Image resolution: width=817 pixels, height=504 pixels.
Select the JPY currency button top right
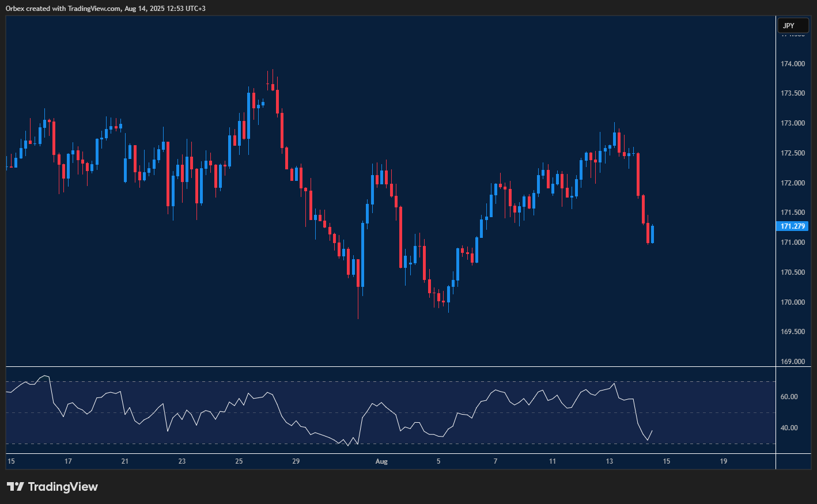pos(793,25)
